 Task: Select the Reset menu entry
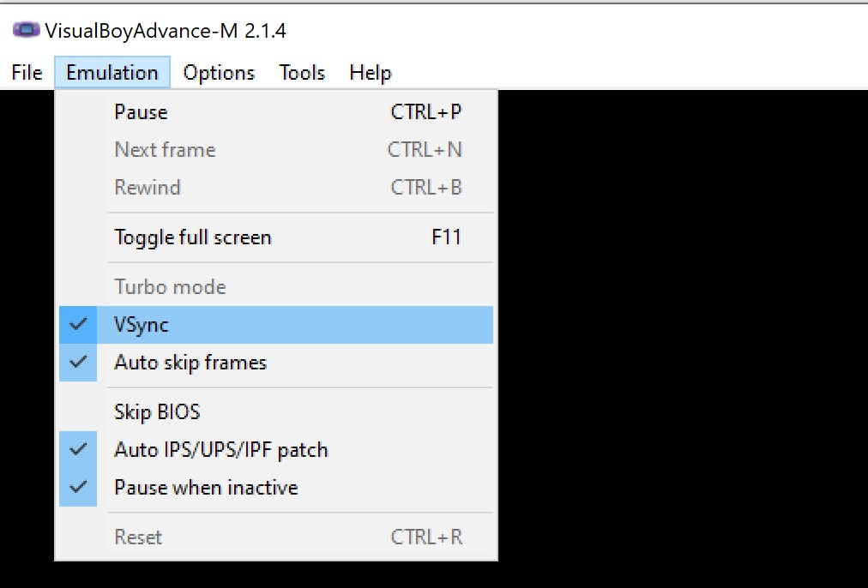pyautogui.click(x=137, y=536)
